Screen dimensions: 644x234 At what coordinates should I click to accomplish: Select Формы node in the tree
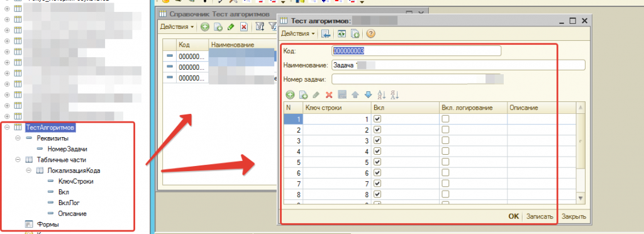tap(48, 225)
